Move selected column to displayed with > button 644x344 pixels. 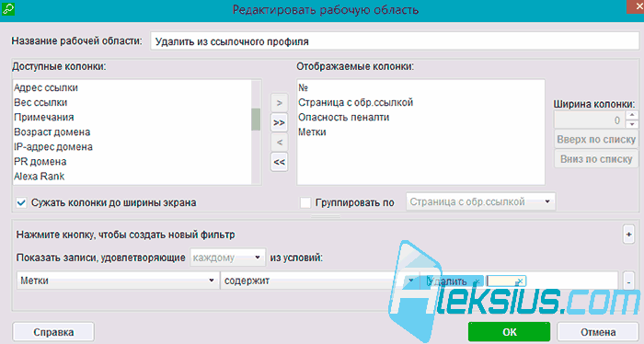280,103
